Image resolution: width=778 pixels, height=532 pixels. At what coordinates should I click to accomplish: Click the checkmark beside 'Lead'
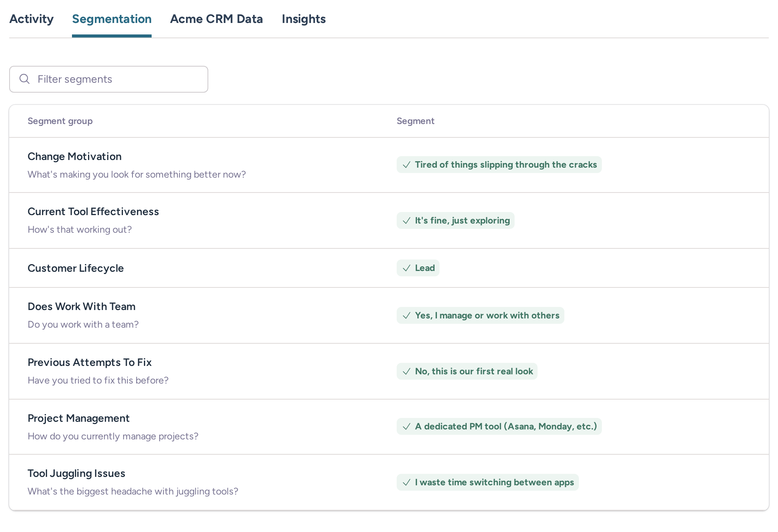[x=407, y=268]
